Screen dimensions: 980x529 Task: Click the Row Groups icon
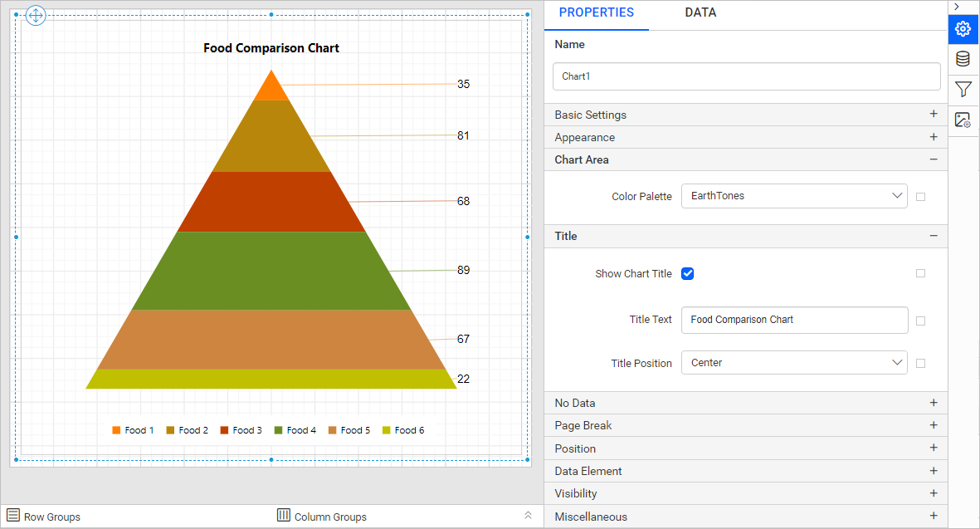pos(13,515)
